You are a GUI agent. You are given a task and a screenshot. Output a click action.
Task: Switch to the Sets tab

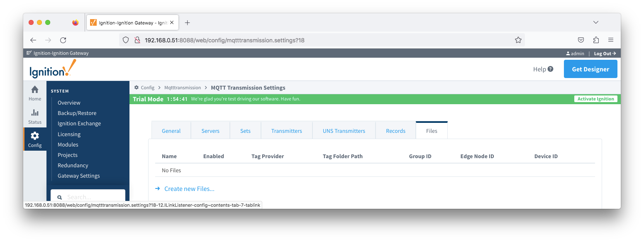[x=245, y=131]
